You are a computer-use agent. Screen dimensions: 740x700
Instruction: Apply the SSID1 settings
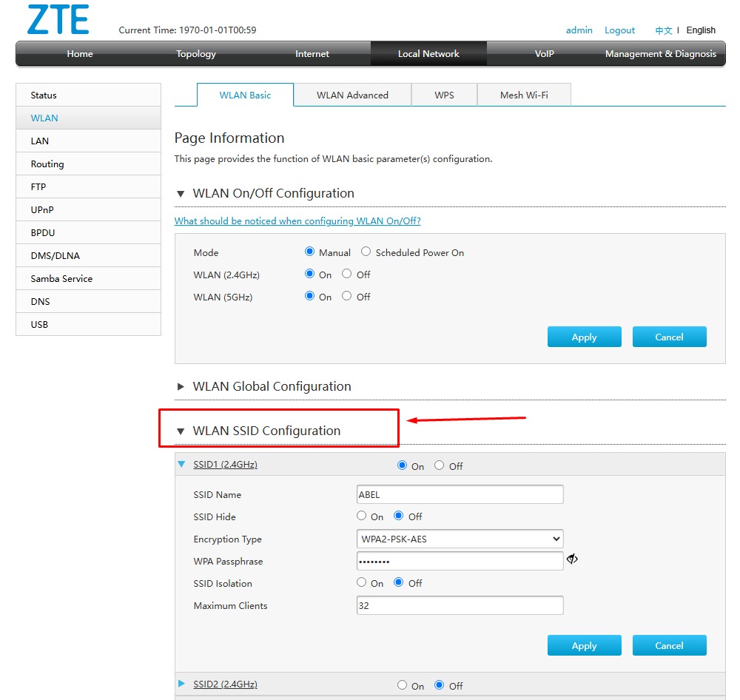[585, 645]
